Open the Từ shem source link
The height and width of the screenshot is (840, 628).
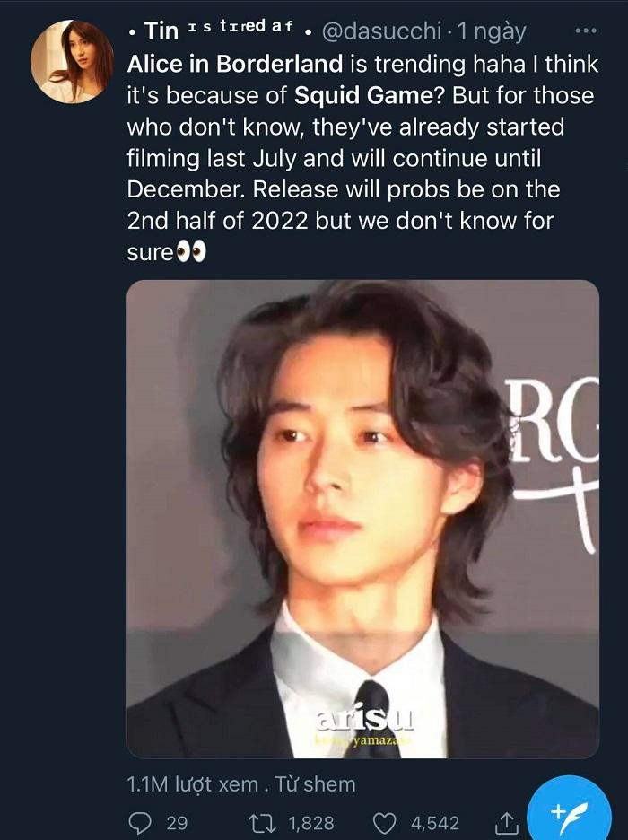(x=315, y=784)
